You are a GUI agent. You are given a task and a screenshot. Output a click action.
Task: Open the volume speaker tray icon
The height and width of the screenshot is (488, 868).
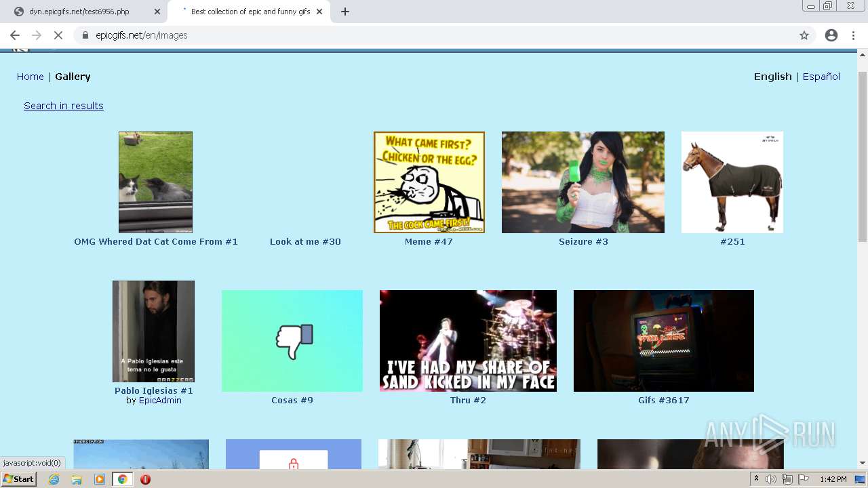click(x=772, y=479)
